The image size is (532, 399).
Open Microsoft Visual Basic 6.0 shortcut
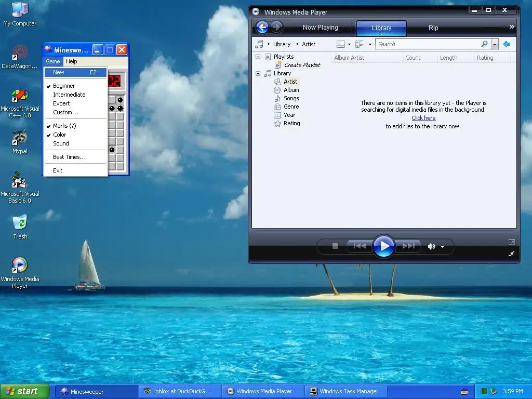[20, 188]
